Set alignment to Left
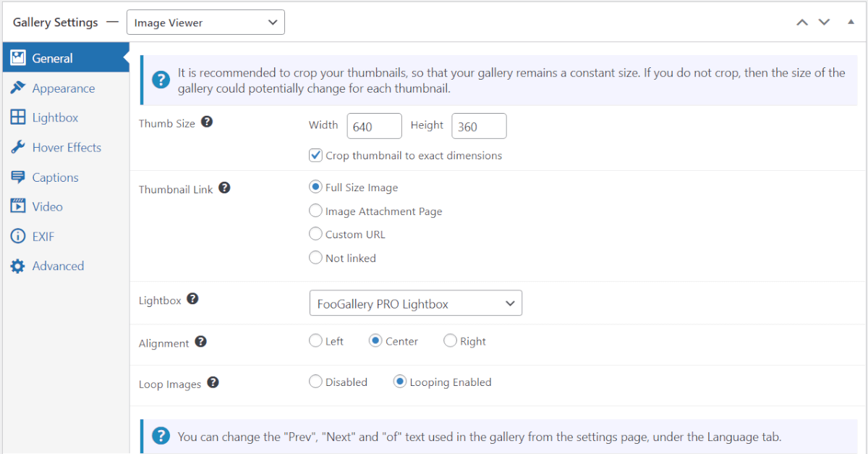The height and width of the screenshot is (454, 868). coord(315,340)
